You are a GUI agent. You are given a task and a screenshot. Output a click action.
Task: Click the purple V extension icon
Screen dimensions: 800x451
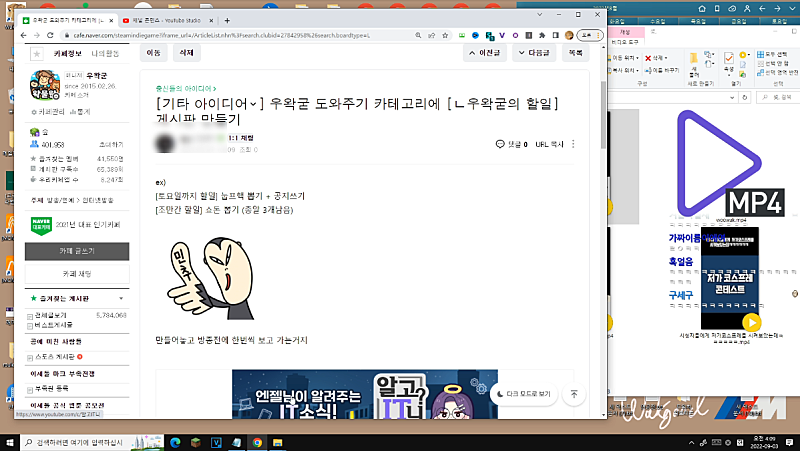[502, 35]
